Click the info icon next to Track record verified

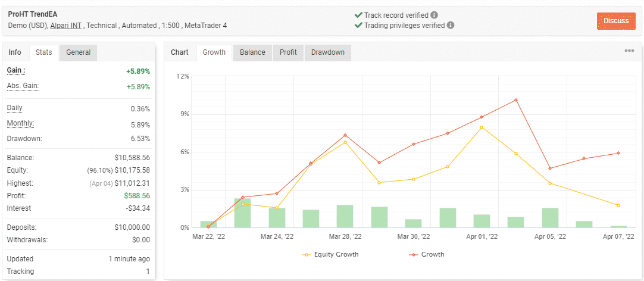click(434, 15)
